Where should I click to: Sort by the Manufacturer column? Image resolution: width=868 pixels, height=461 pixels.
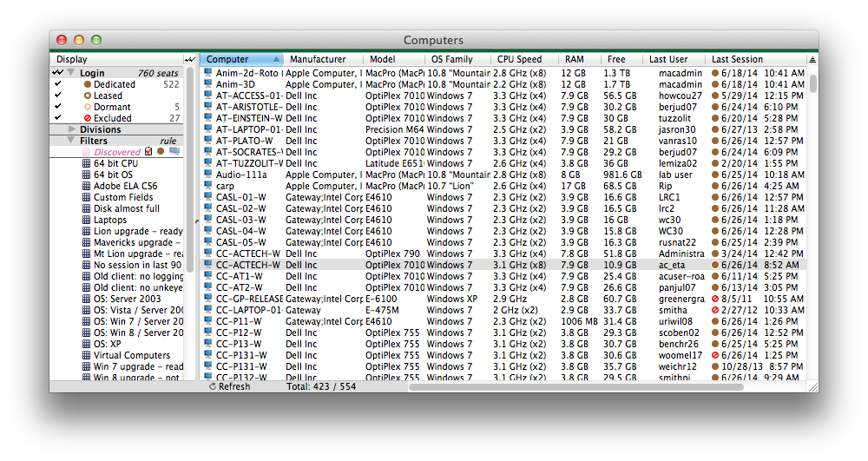tap(323, 59)
